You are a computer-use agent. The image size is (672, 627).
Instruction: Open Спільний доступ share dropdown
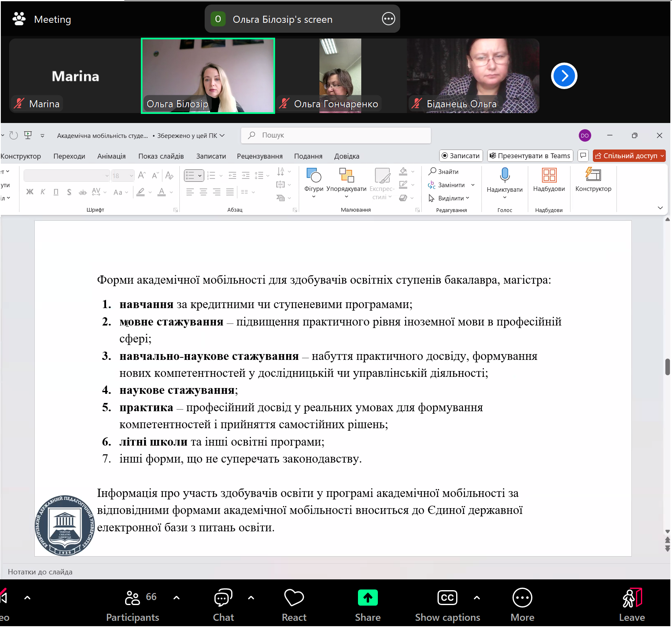[x=662, y=156]
